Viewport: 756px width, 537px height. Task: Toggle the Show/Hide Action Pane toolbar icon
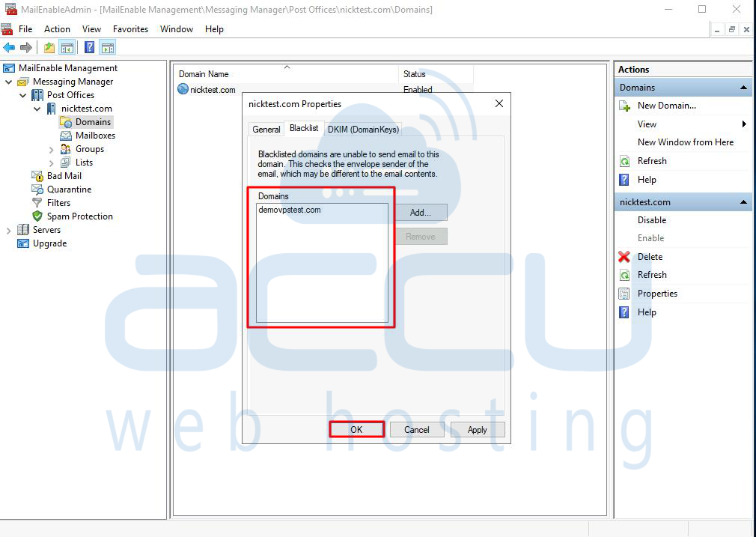(108, 47)
